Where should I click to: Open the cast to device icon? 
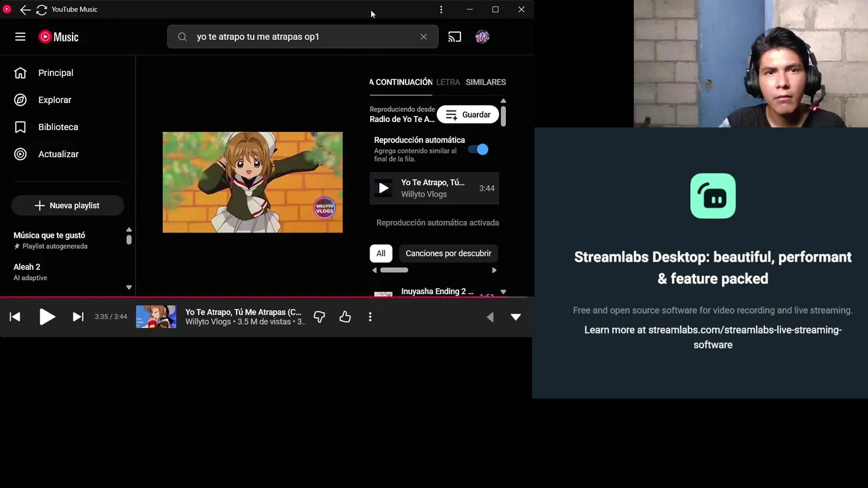(x=454, y=37)
